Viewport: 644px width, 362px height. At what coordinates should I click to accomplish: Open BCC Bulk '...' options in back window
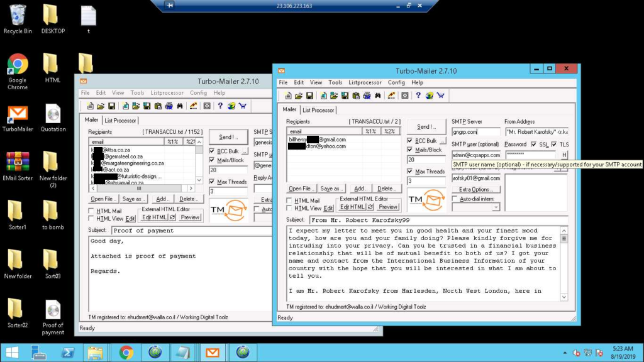(x=245, y=151)
